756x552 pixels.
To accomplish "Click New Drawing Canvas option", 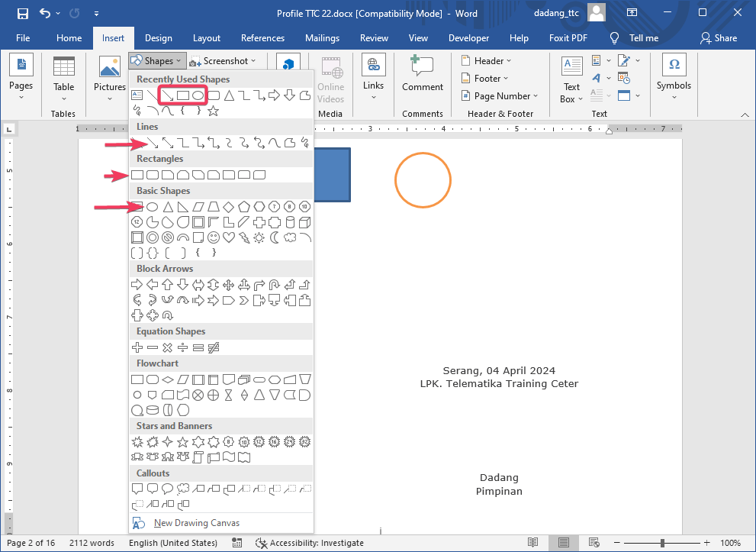I will pyautogui.click(x=196, y=523).
